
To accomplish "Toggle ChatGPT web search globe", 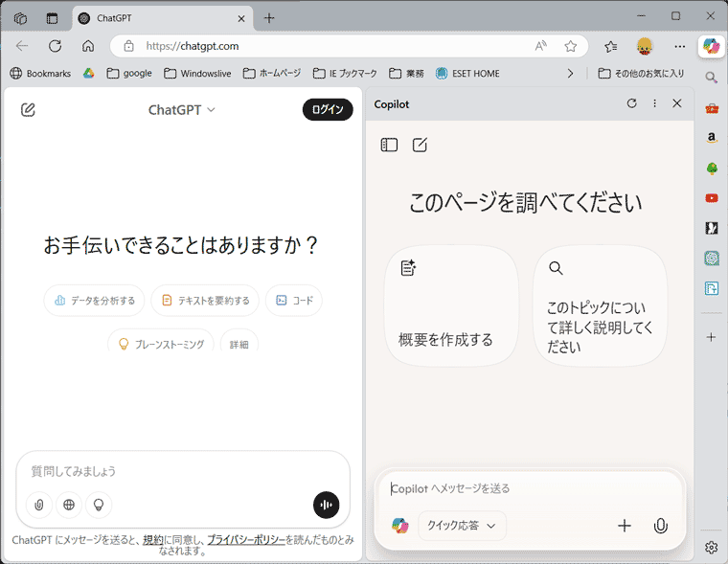I will point(69,505).
